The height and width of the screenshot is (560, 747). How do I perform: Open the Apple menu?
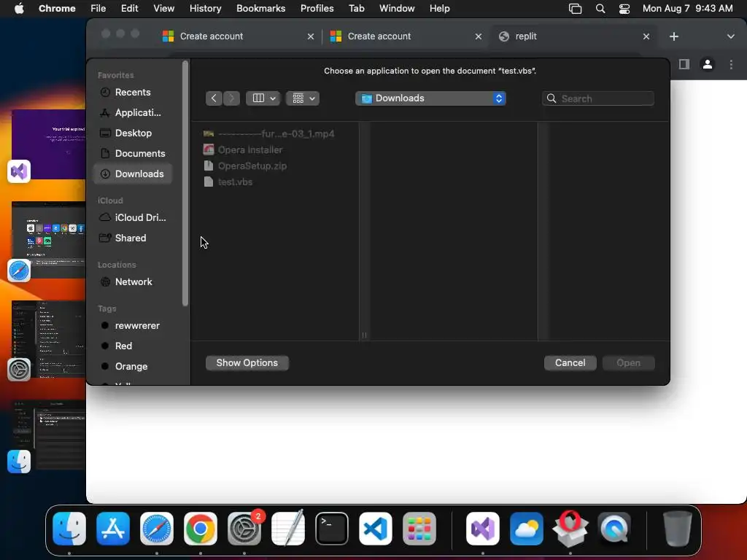point(19,9)
